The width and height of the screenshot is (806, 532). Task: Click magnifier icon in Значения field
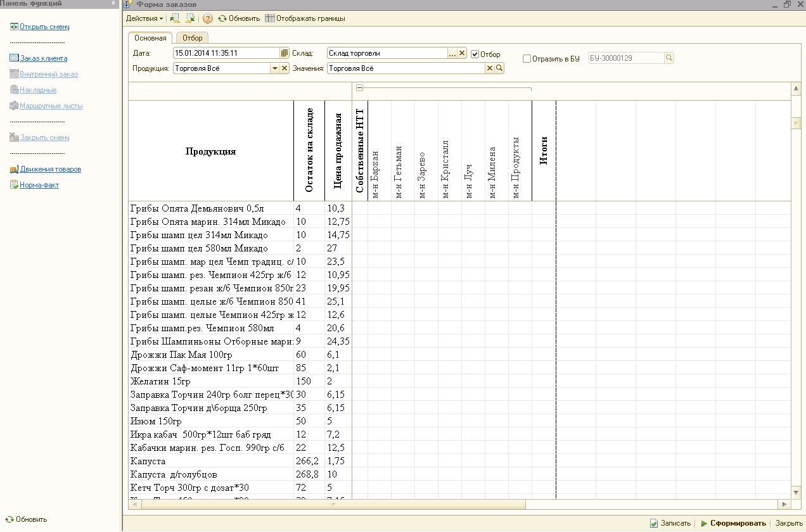pos(499,68)
